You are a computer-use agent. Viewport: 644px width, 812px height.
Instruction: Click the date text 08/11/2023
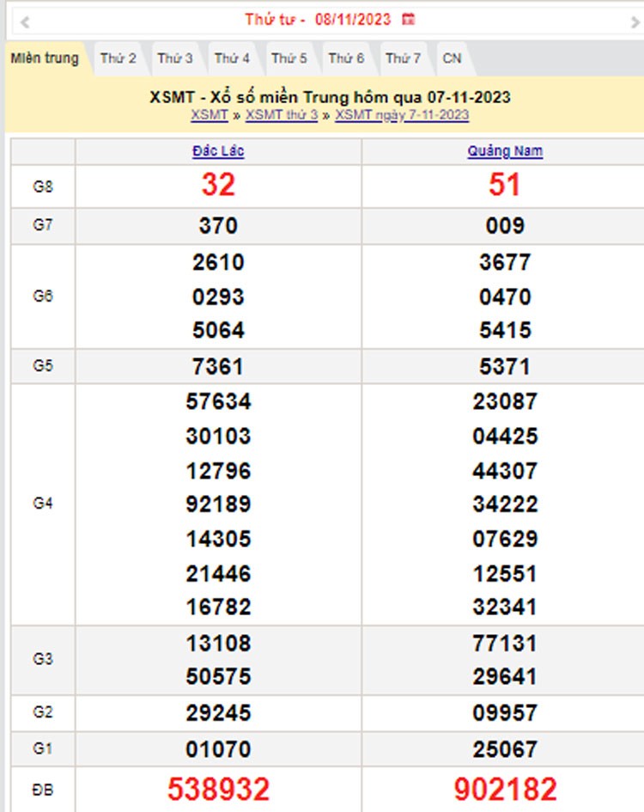pos(353,19)
